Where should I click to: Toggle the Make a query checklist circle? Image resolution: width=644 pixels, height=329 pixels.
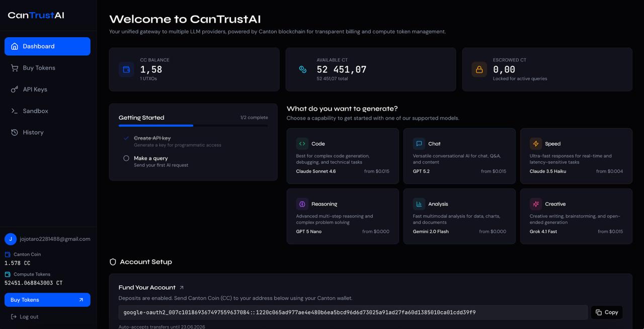126,158
